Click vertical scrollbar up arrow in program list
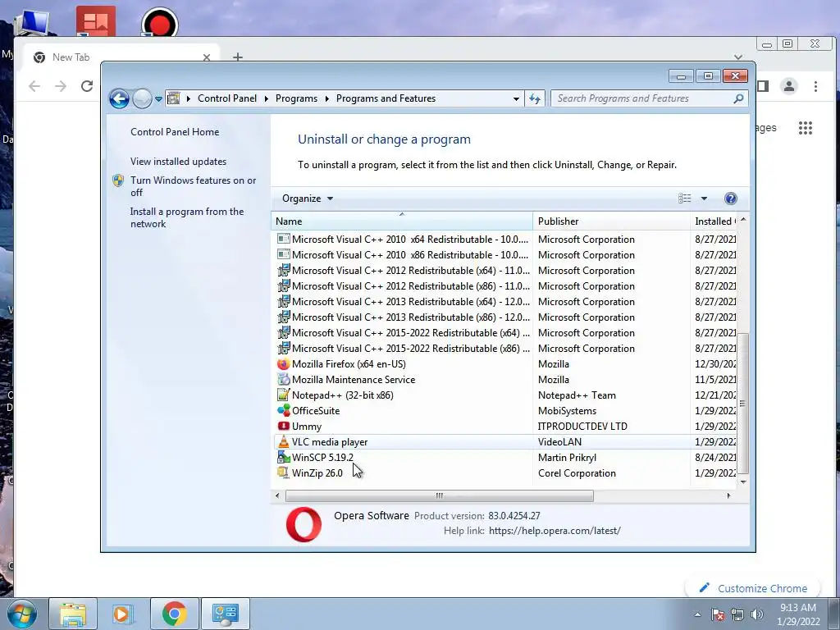This screenshot has height=630, width=840. pyautogui.click(x=743, y=220)
